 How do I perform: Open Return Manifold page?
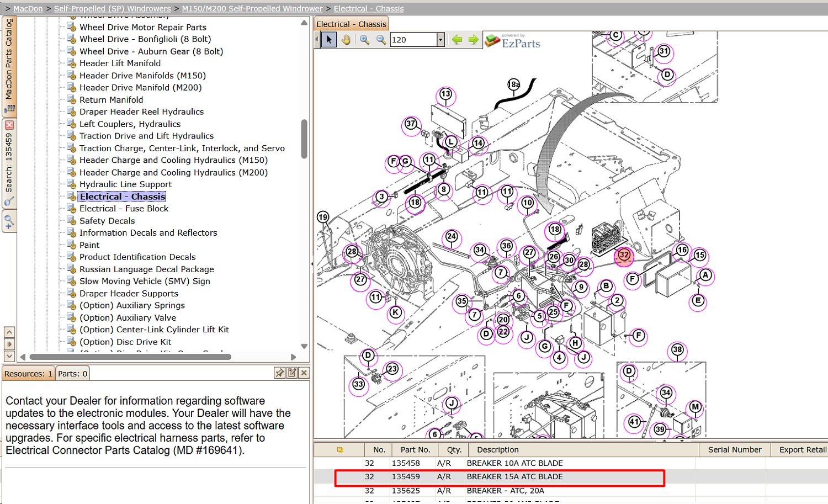pyautogui.click(x=112, y=100)
